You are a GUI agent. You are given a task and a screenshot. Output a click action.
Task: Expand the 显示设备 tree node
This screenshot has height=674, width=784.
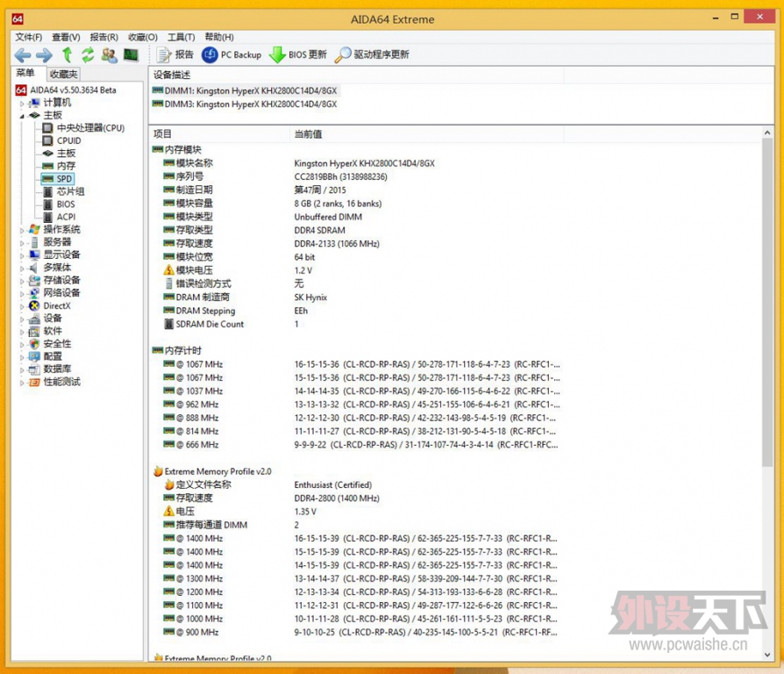22,255
